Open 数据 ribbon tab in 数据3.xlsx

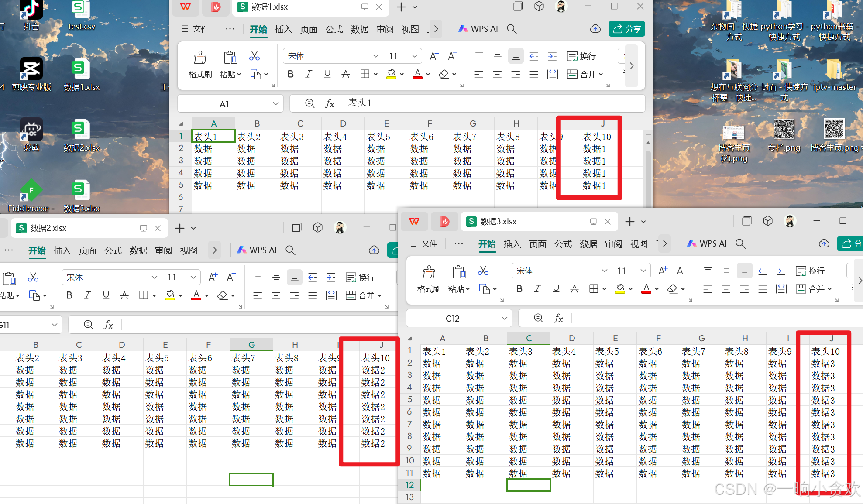[588, 244]
